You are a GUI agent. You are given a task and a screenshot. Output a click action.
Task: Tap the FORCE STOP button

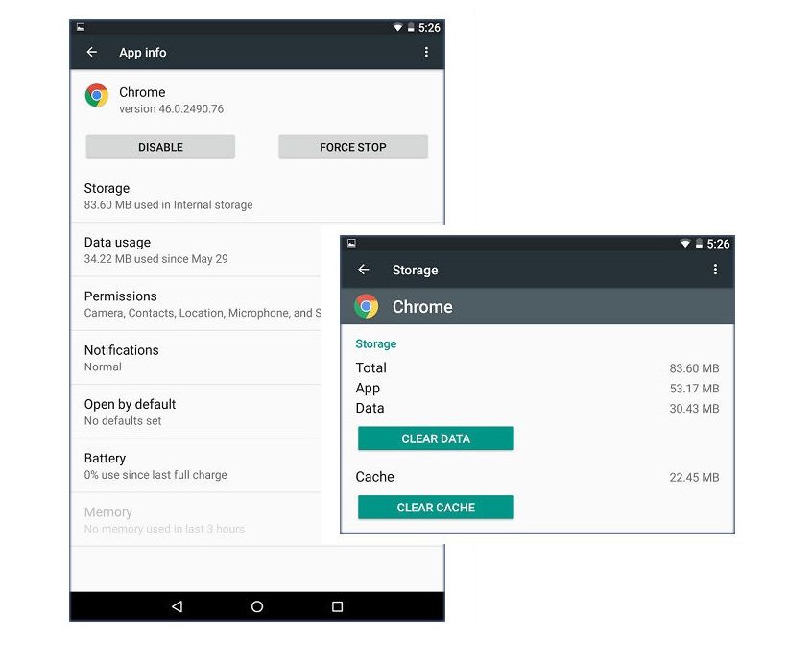(352, 148)
